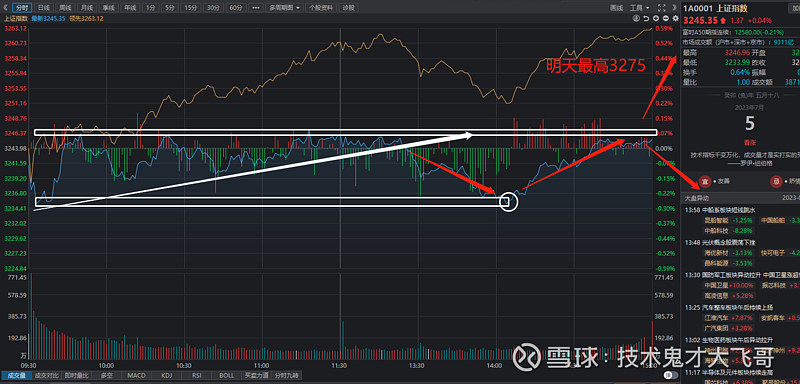
Task: Collapse the right panel with chevron arrow
Action: (674, 8)
